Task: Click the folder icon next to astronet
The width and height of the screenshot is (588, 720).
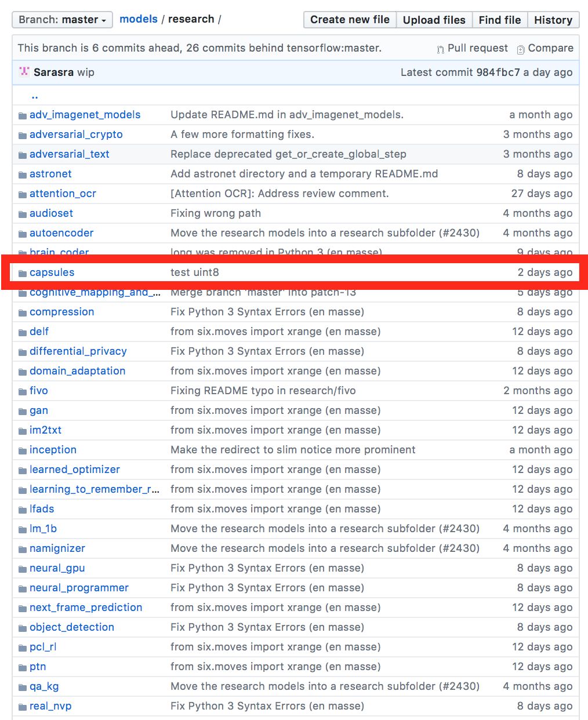Action: point(22,174)
